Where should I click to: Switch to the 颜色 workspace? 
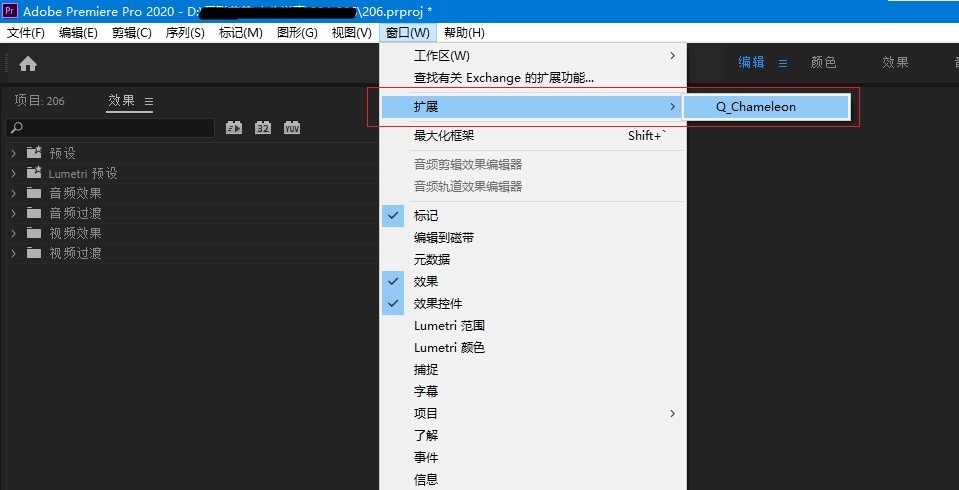(x=823, y=62)
